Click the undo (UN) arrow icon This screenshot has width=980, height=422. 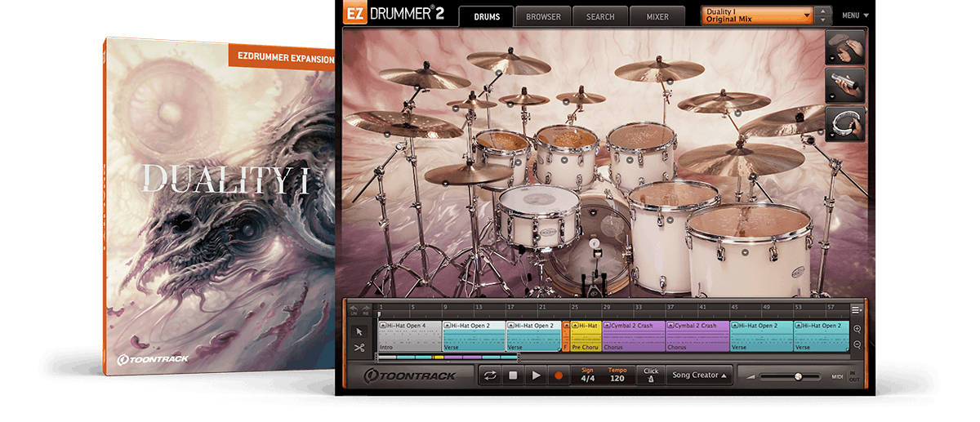coord(354,309)
